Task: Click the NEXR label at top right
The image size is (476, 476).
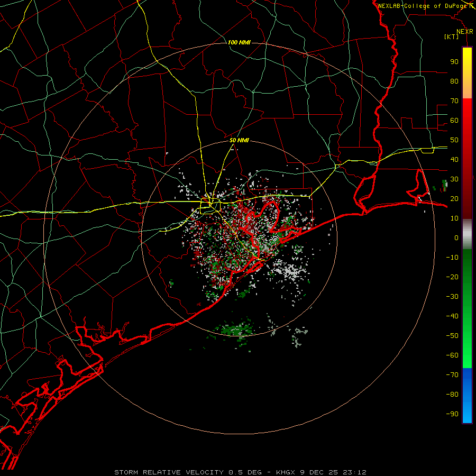Action: pyautogui.click(x=464, y=32)
